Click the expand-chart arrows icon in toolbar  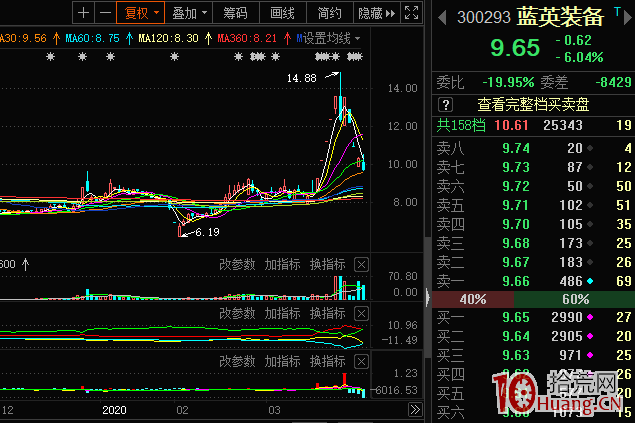412,13
